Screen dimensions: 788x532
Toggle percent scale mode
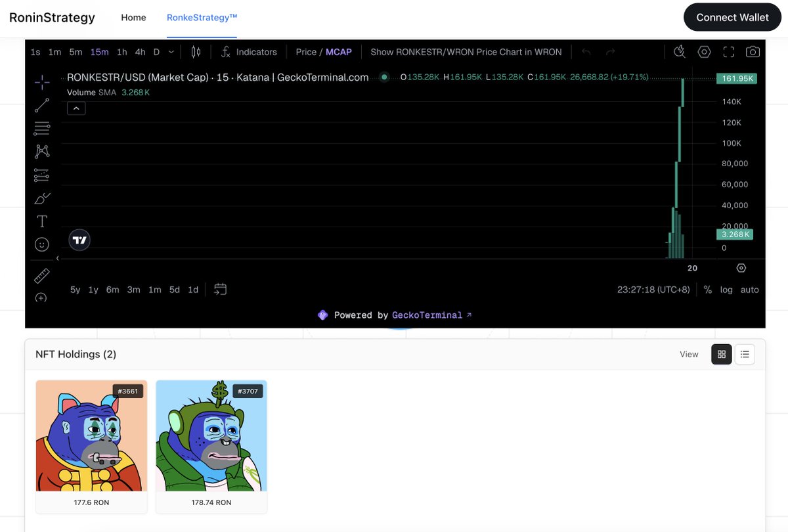coord(707,290)
